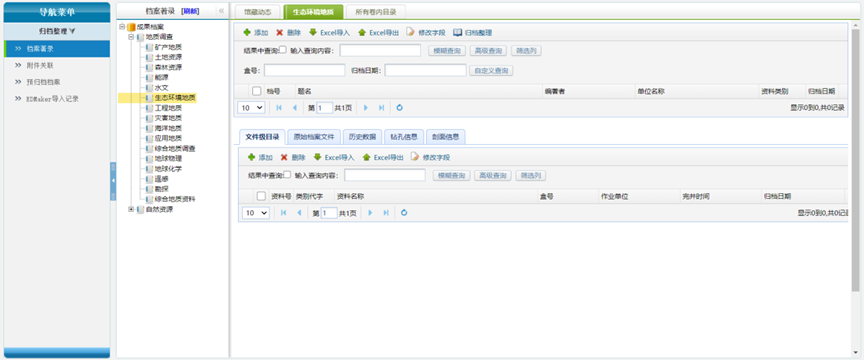864x360 pixels.
Task: Click the 高级查询 button in the top search bar
Action: click(489, 51)
